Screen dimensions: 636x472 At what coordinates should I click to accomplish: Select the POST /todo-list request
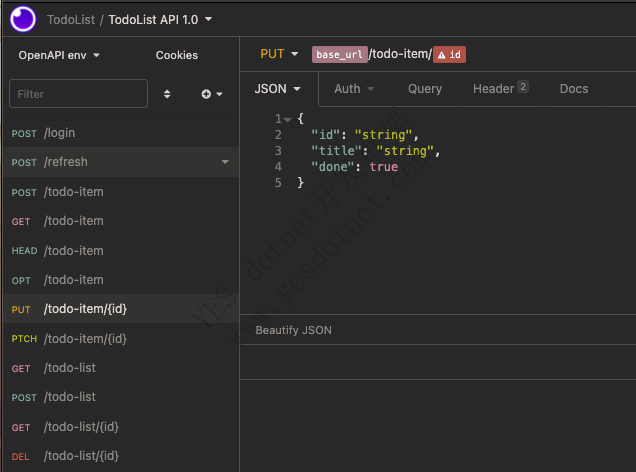point(121,397)
